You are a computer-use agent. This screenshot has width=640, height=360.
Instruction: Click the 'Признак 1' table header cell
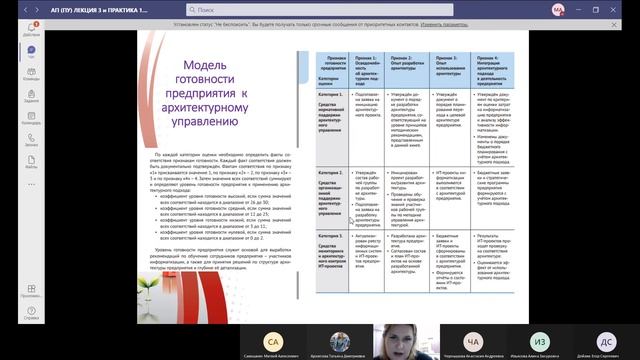[x=367, y=71]
